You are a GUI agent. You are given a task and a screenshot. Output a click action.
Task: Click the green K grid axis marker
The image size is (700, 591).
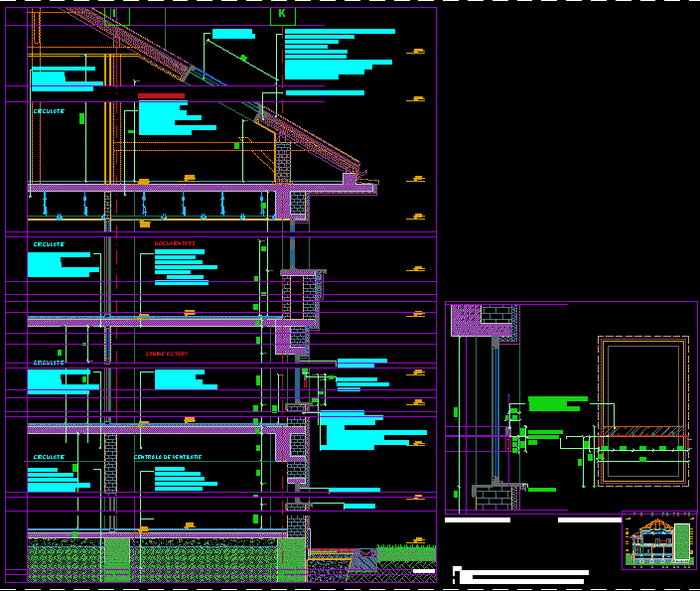pos(282,15)
